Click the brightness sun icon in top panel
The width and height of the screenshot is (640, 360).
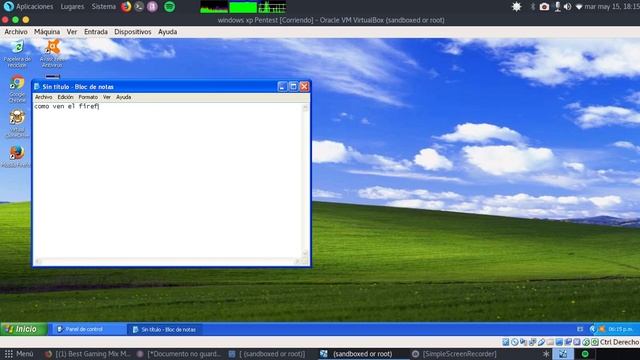[516, 7]
